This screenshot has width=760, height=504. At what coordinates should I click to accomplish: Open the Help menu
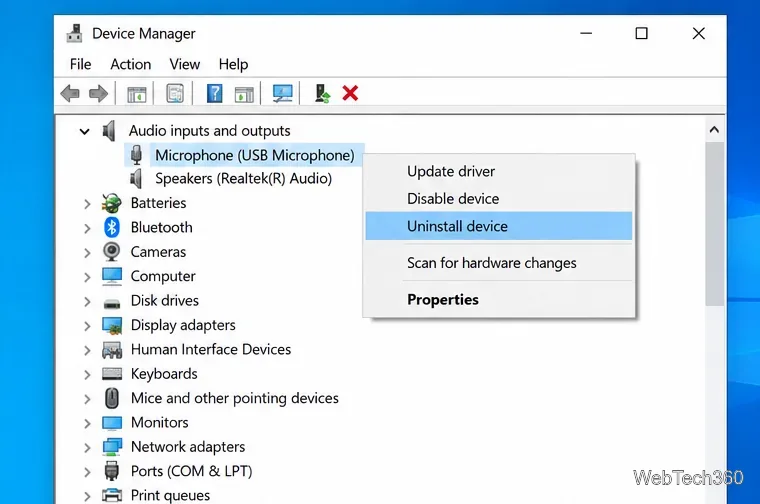tap(233, 64)
